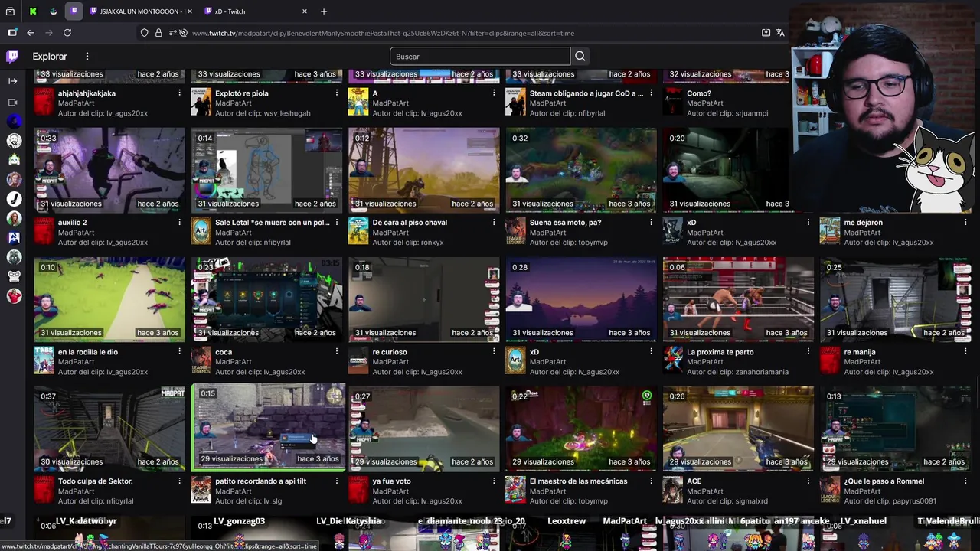Open the clip titled ya fue voto
The width and height of the screenshot is (980, 551).
[391, 481]
